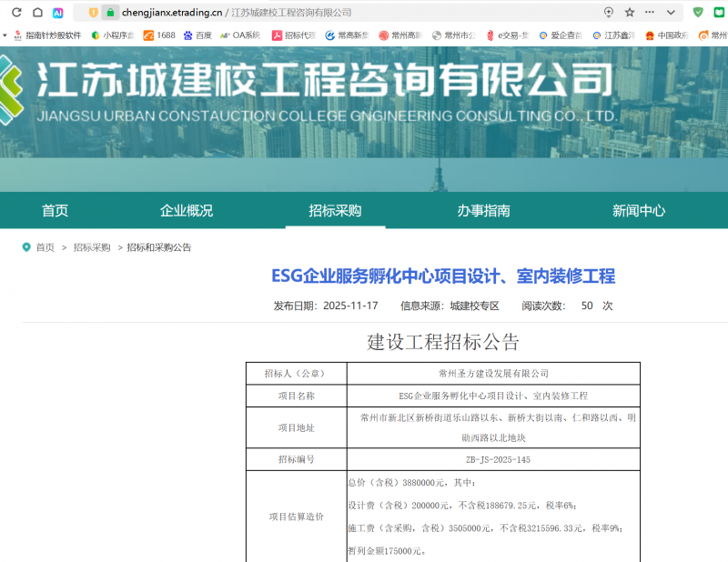Open the OA系统 bookmark
This screenshot has height=562, width=728.
pos(240,35)
